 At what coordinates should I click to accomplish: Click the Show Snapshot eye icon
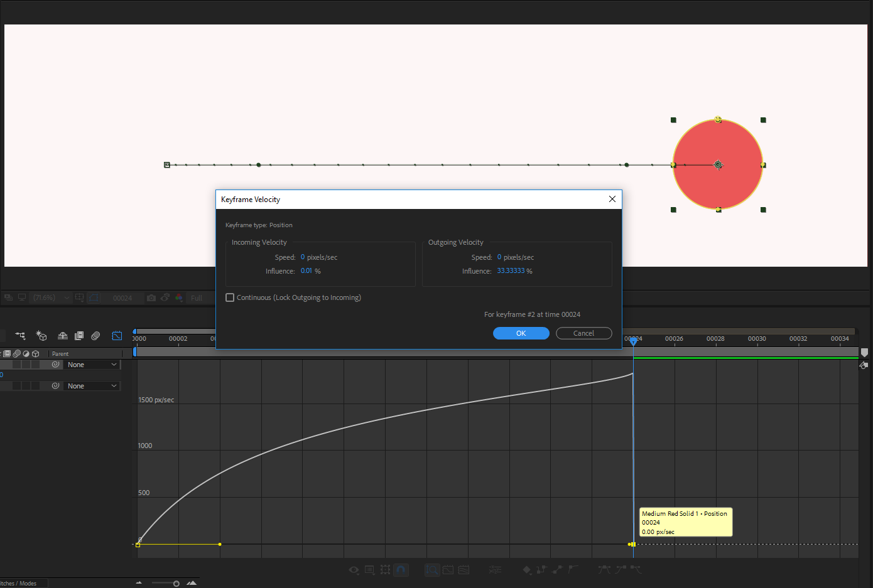165,298
